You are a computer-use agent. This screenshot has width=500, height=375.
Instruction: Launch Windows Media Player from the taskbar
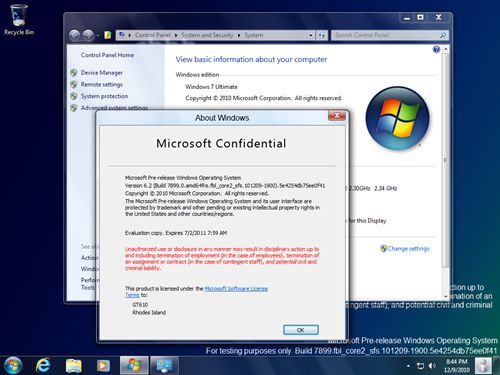(104, 366)
